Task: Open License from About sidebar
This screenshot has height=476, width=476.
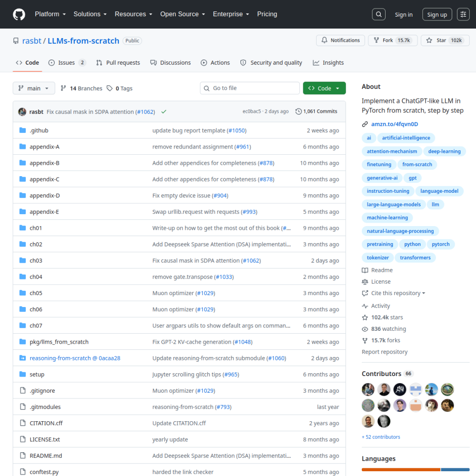Action: pos(376,282)
